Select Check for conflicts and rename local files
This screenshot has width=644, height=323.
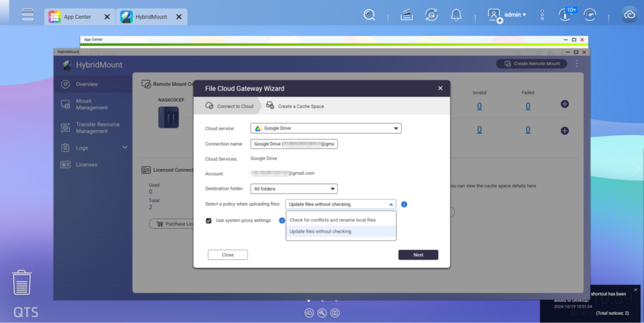point(333,220)
